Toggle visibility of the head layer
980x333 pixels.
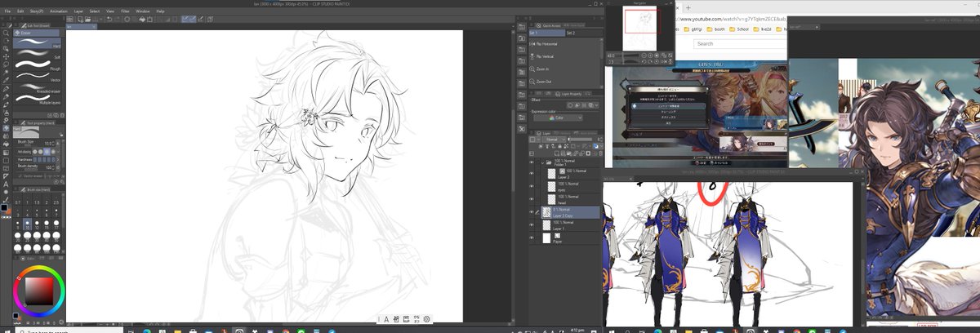point(532,199)
